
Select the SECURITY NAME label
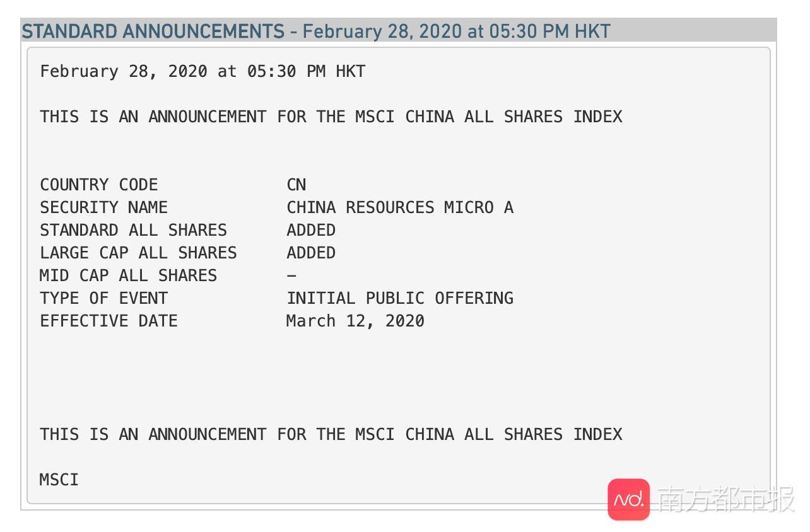(104, 207)
